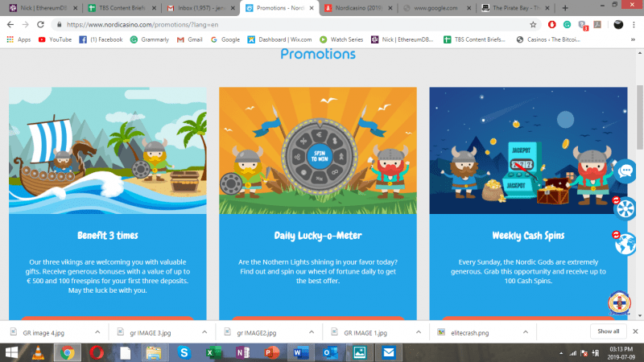
Task: Click the round badge seal icon
Action: [x=619, y=303]
